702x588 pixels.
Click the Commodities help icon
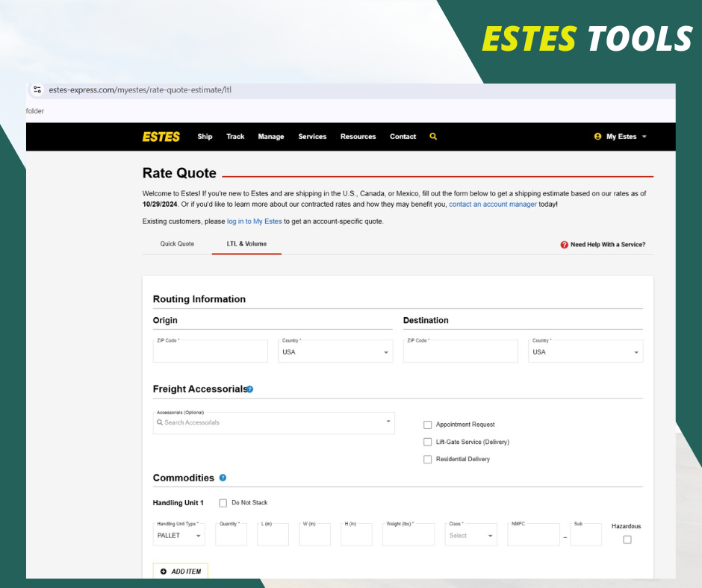point(223,478)
